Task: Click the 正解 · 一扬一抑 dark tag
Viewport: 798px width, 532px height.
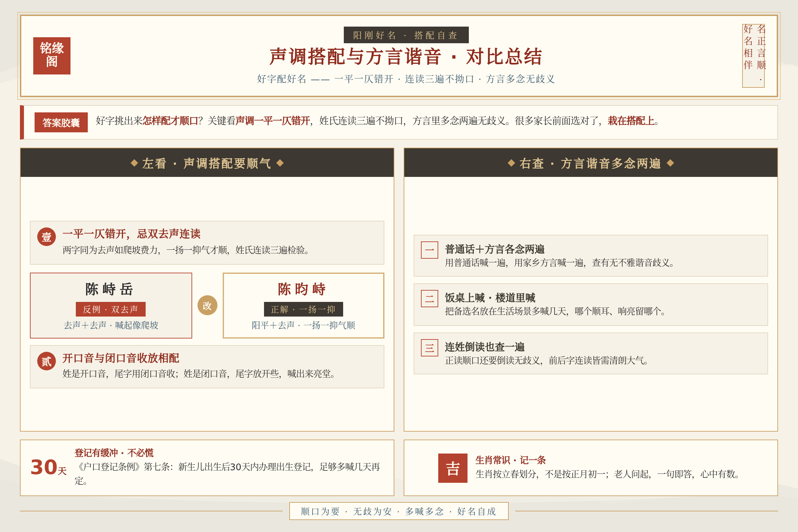Action: (303, 309)
